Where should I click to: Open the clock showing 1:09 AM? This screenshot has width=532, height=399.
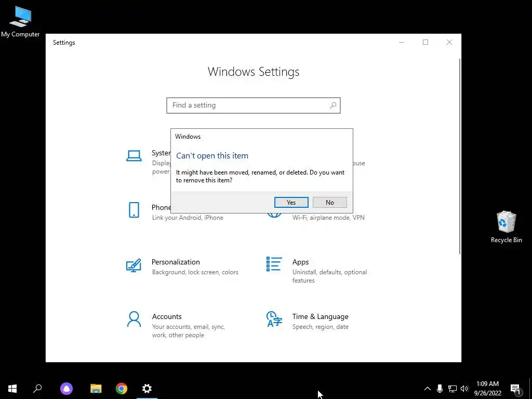coord(487,389)
